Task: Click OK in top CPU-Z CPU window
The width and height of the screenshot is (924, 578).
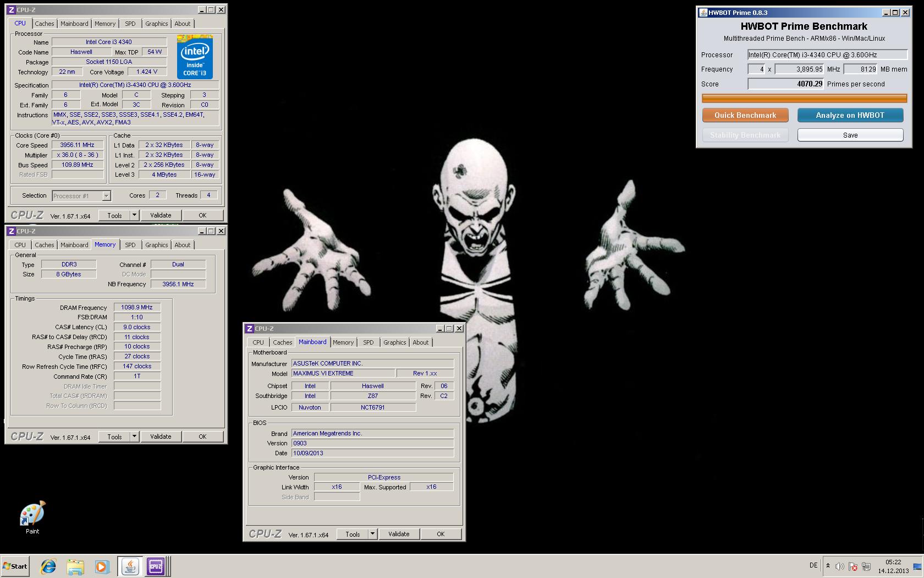Action: tap(202, 215)
